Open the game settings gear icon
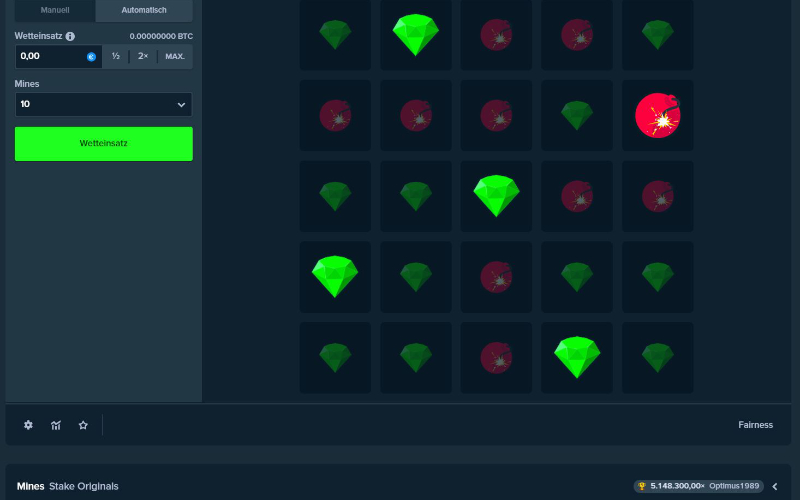Viewport: 800px width, 500px height. coord(28,425)
